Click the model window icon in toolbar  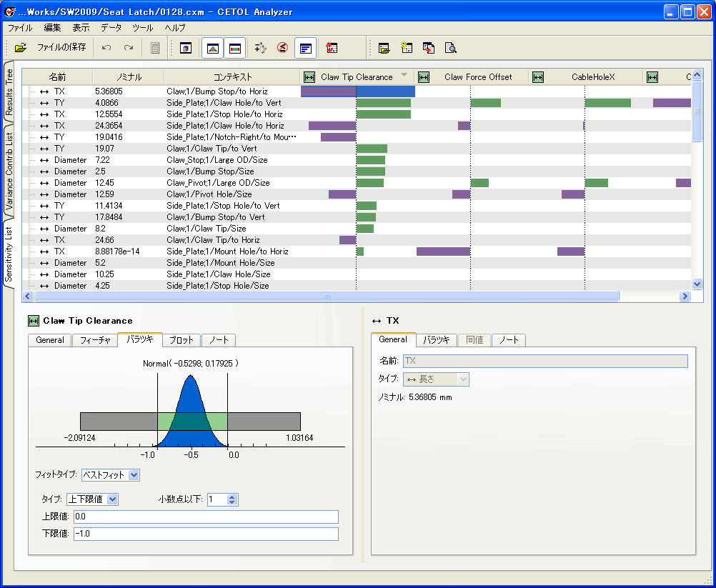tap(185, 47)
